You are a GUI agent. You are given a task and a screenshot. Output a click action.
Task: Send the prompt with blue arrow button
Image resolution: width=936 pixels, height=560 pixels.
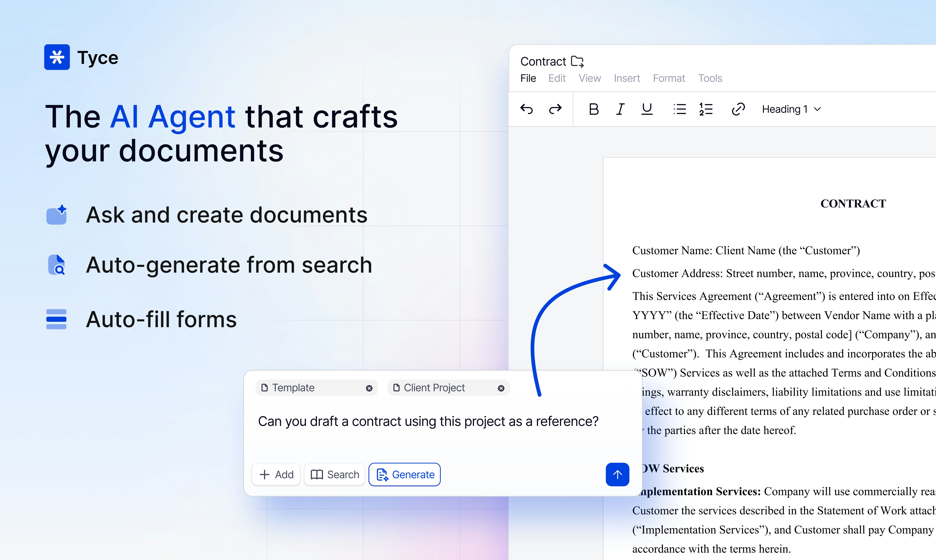click(x=617, y=474)
